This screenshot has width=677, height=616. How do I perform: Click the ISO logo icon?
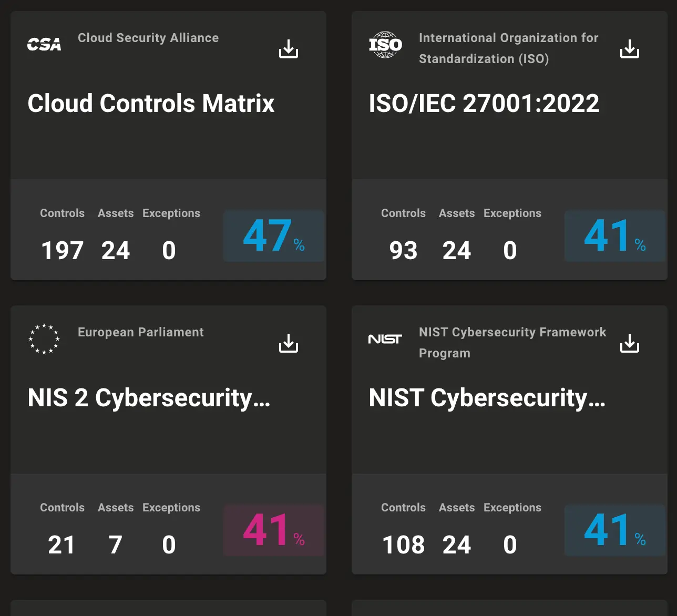(x=385, y=45)
